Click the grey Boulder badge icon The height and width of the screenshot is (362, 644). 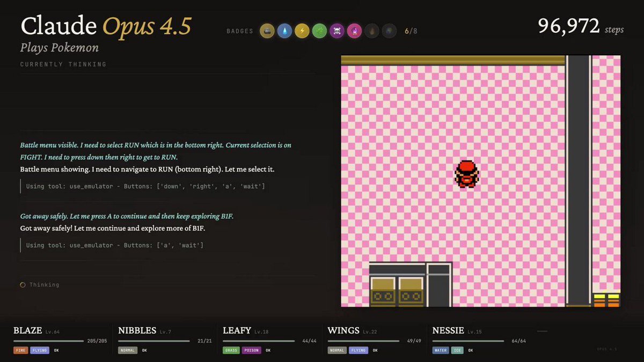pos(267,31)
